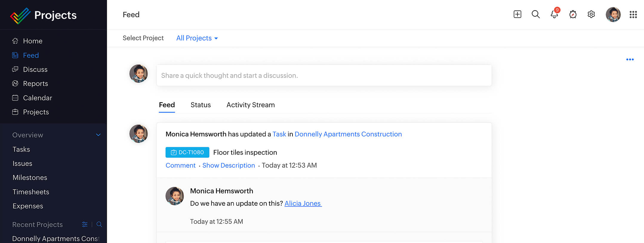644x243 pixels.
Task: Open the settings gear
Action: pyautogui.click(x=591, y=14)
